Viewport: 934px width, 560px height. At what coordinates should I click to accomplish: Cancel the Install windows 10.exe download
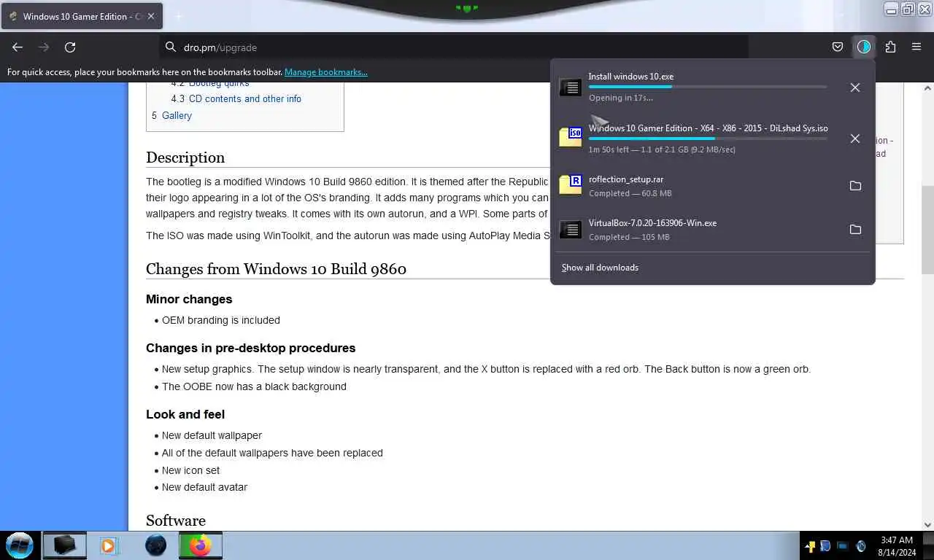point(855,87)
